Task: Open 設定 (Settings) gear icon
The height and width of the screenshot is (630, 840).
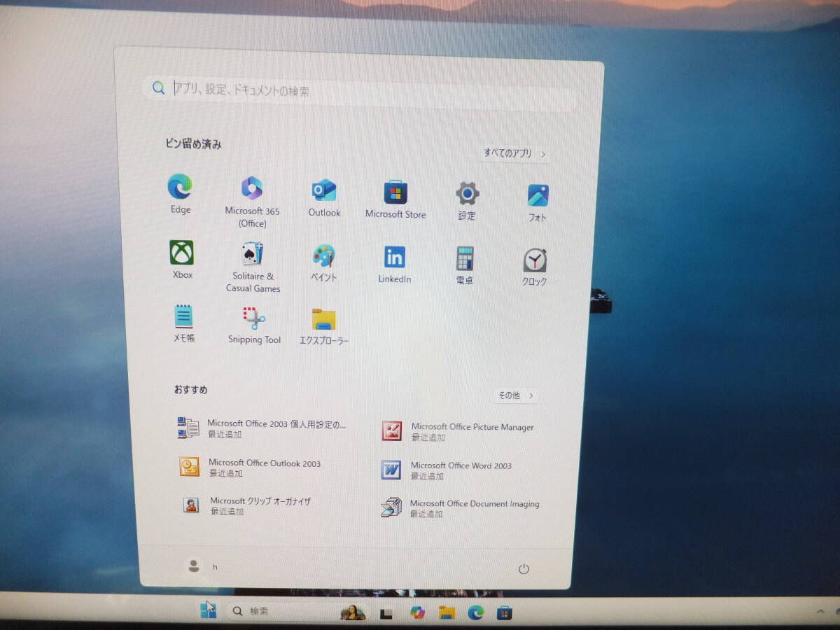Action: coord(468,201)
